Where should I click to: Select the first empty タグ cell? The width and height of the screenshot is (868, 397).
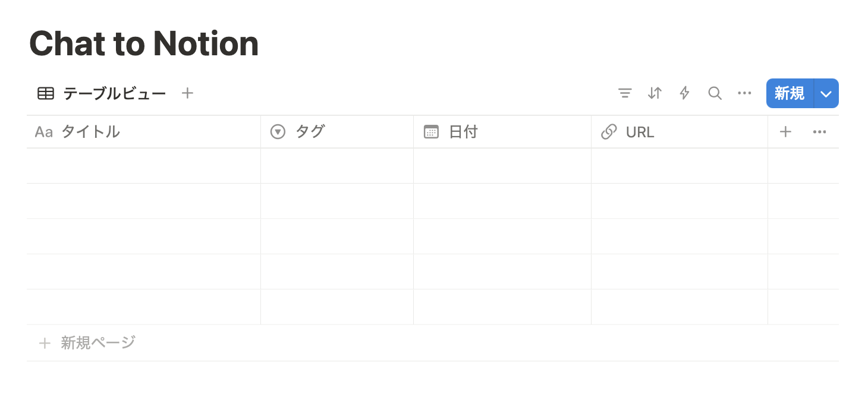337,166
